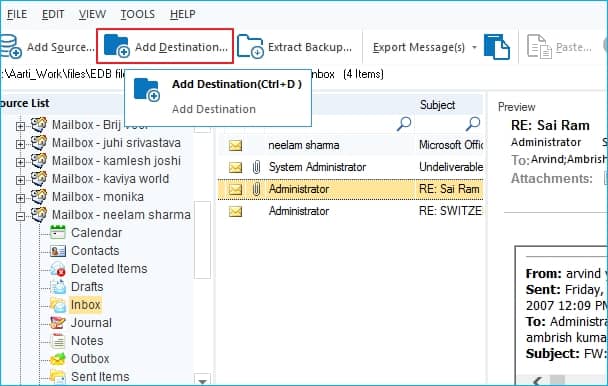608x386 pixels.
Task: Click the Extract Backup text label
Action: 310,47
